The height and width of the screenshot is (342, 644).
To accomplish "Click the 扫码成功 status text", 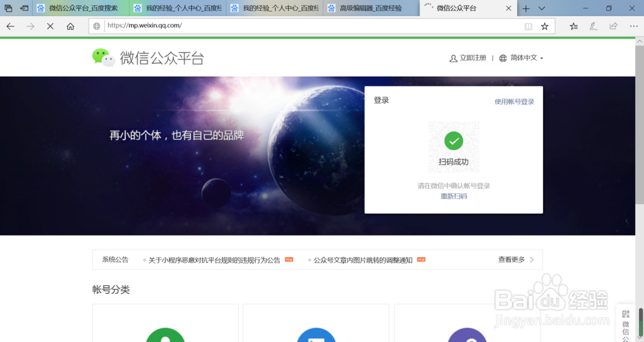I will click(453, 162).
